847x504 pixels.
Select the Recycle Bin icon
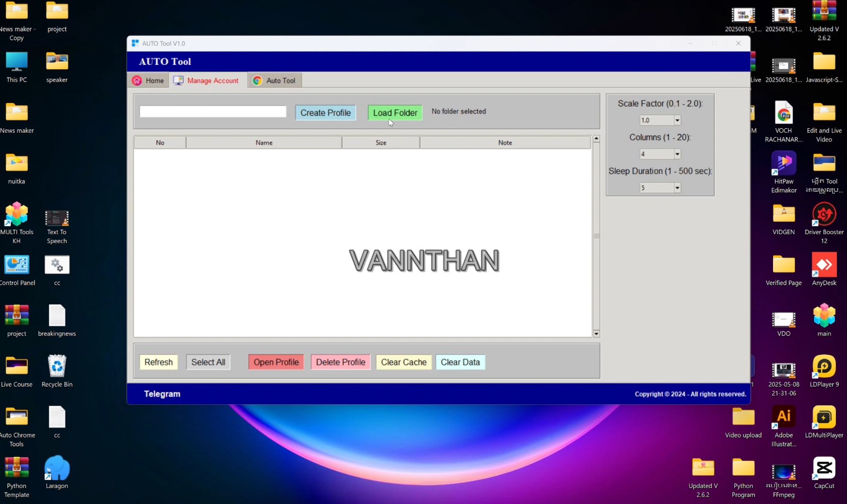(x=57, y=367)
